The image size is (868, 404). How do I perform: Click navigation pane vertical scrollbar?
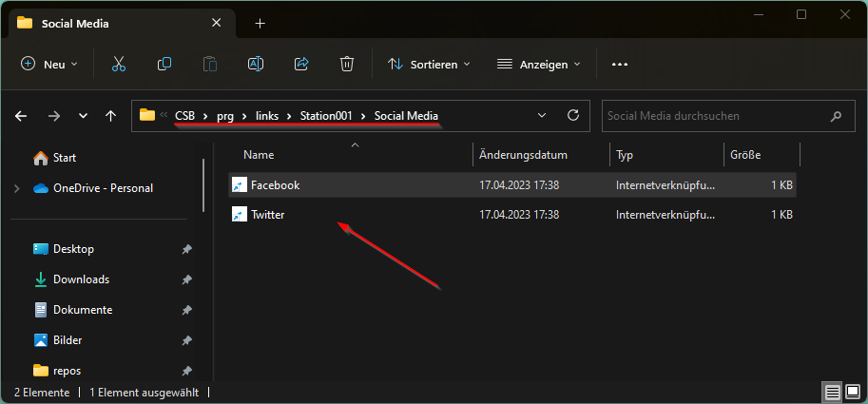tap(203, 185)
